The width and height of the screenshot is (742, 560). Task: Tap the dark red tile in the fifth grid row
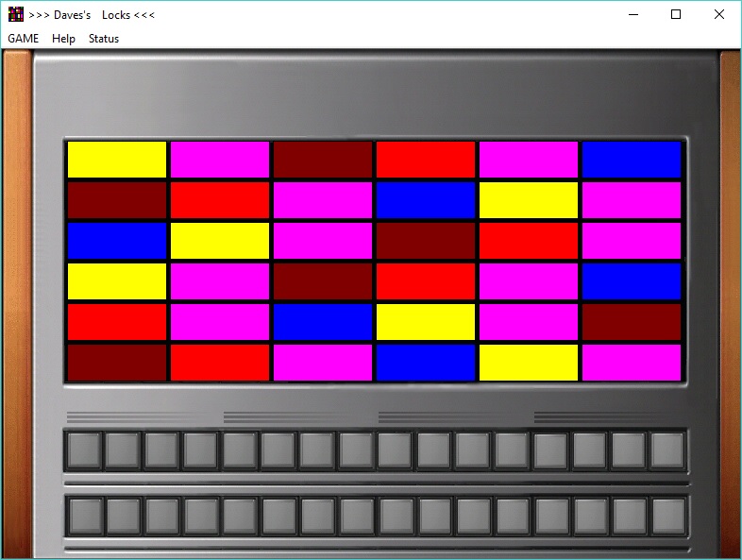tap(632, 322)
